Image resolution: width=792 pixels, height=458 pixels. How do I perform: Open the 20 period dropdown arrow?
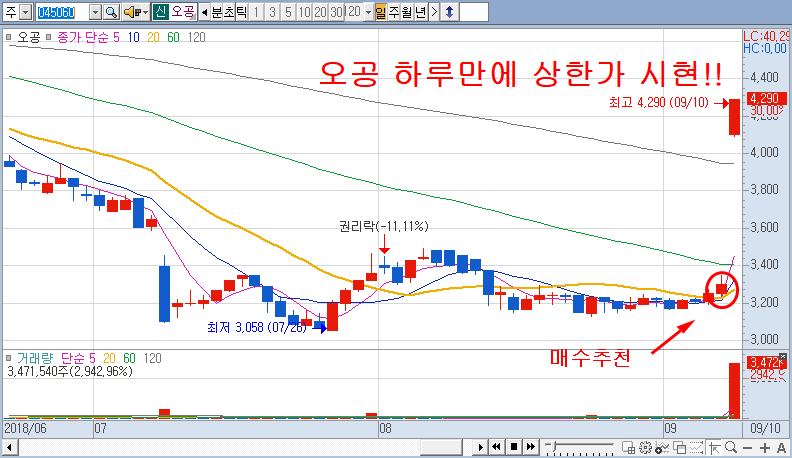click(368, 12)
